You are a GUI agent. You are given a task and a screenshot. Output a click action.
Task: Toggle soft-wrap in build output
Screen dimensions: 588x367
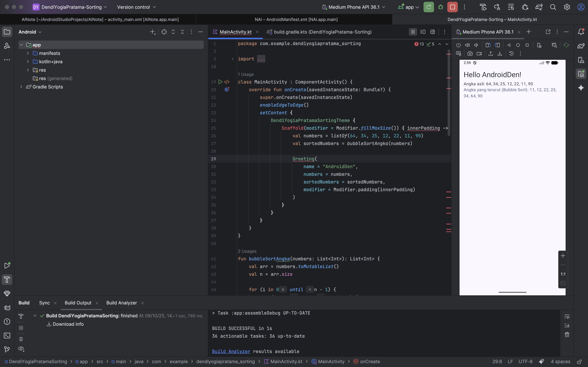567,316
